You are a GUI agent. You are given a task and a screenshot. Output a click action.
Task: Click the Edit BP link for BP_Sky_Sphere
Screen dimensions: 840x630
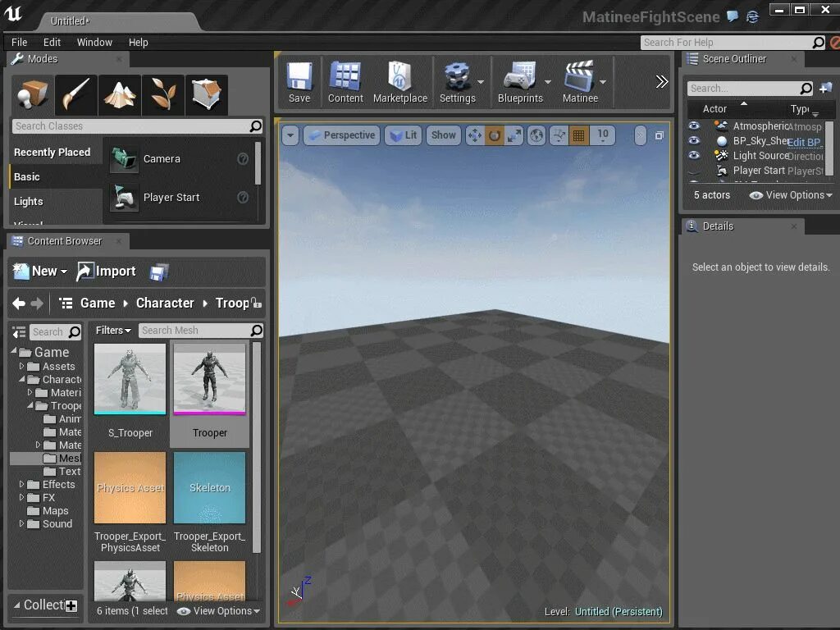(x=804, y=142)
